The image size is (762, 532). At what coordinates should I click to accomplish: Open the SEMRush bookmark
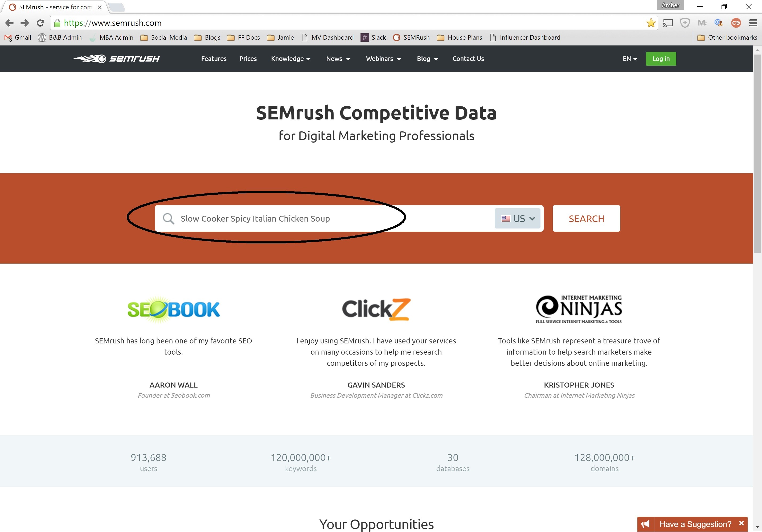click(x=411, y=38)
